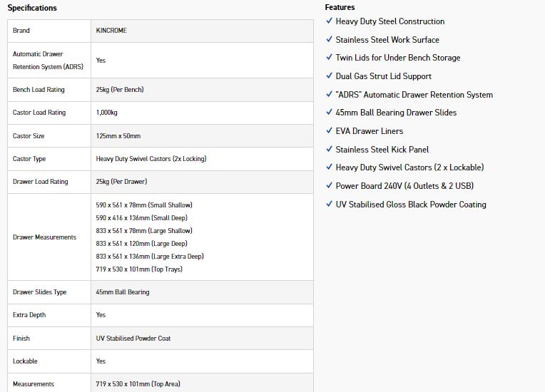
Task: Click the UV Stabilised Powder Coat finish value
Action: [x=133, y=339]
